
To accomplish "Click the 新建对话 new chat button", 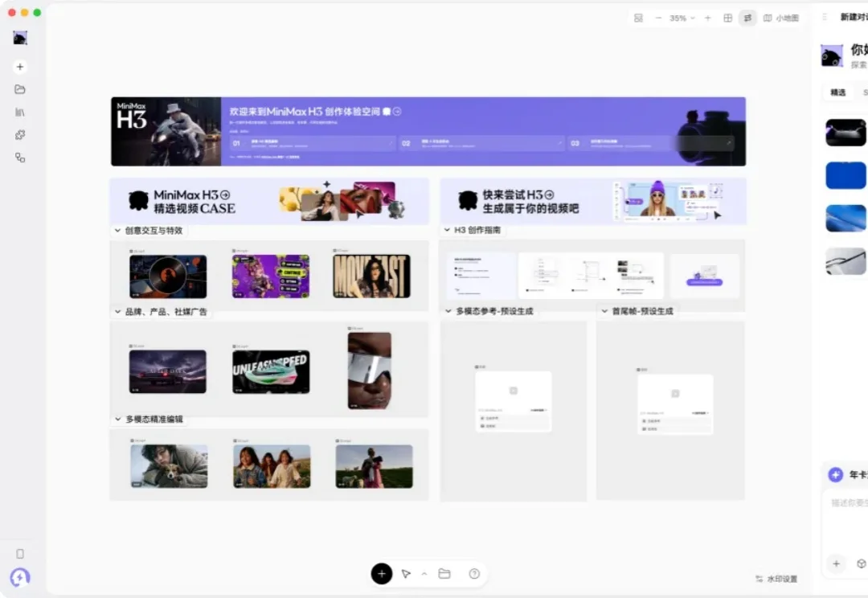I will coord(854,17).
